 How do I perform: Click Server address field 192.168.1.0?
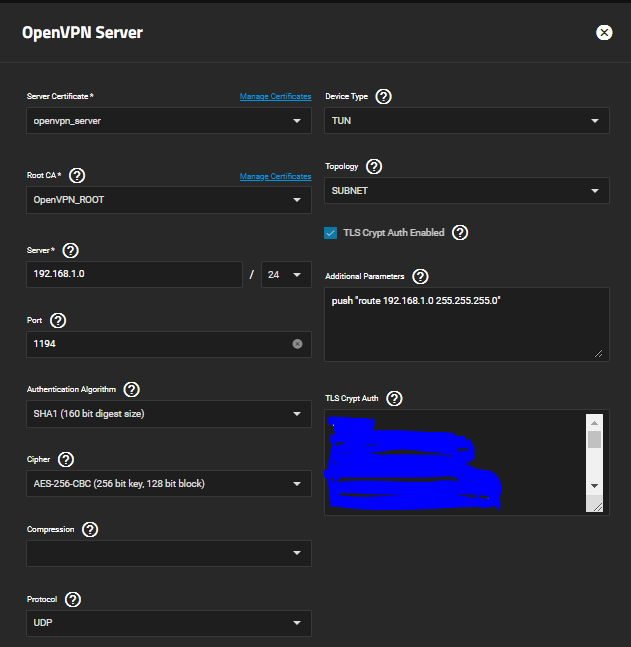(134, 274)
